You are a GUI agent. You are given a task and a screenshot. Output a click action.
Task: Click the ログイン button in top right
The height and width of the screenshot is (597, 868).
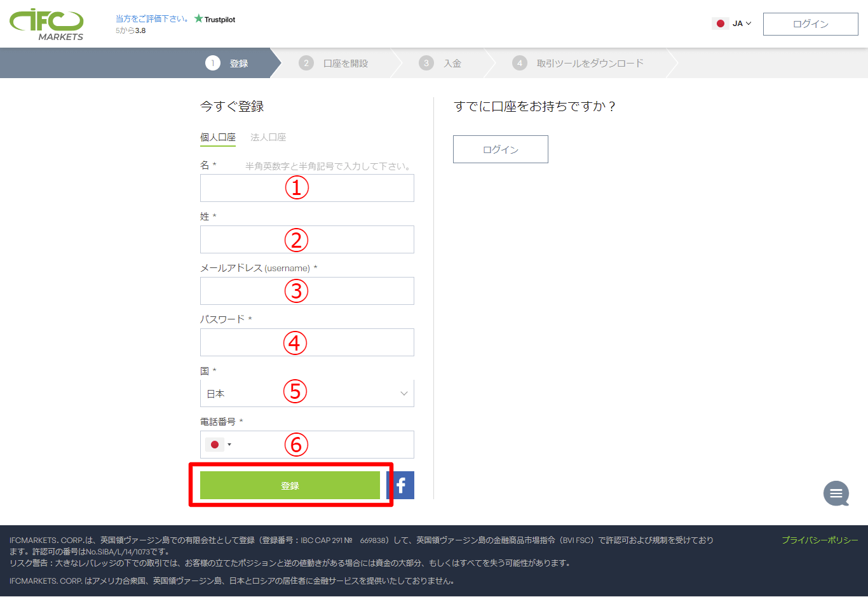click(x=810, y=23)
